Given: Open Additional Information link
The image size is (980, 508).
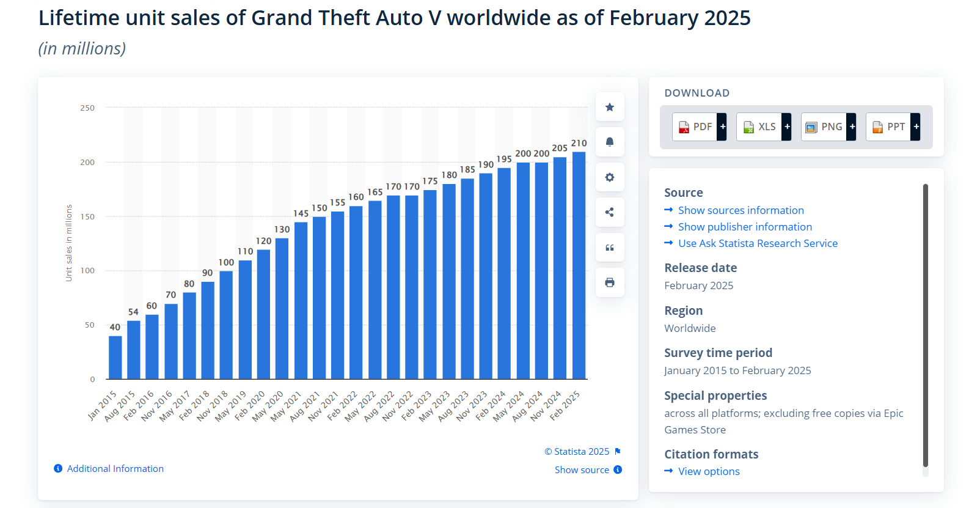Looking at the screenshot, I should [115, 469].
